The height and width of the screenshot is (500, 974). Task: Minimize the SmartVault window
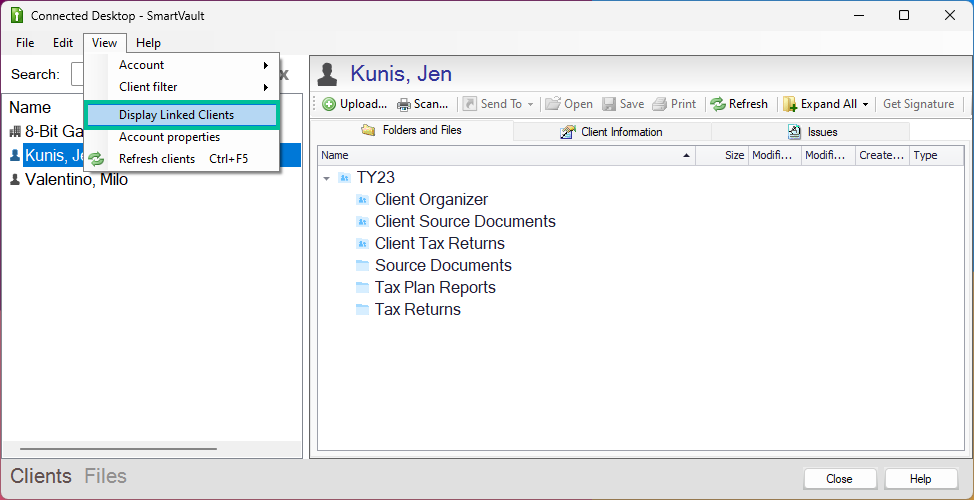pyautogui.click(x=858, y=16)
